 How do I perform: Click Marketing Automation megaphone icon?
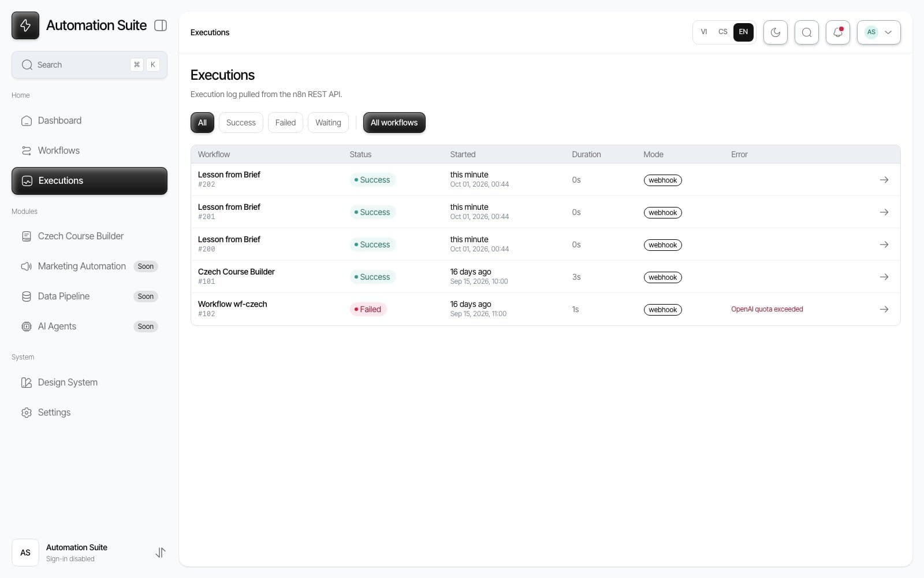click(26, 266)
